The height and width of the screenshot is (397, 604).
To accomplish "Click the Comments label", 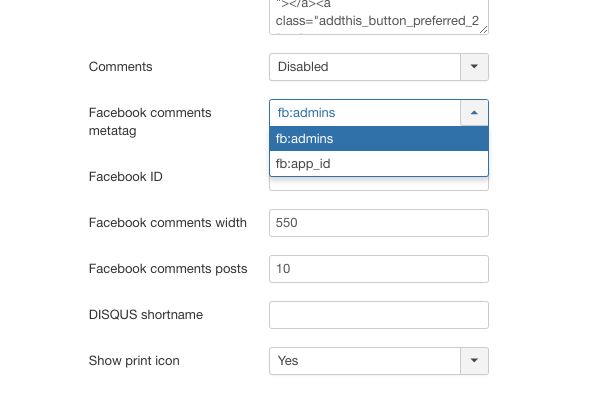I will [x=121, y=67].
